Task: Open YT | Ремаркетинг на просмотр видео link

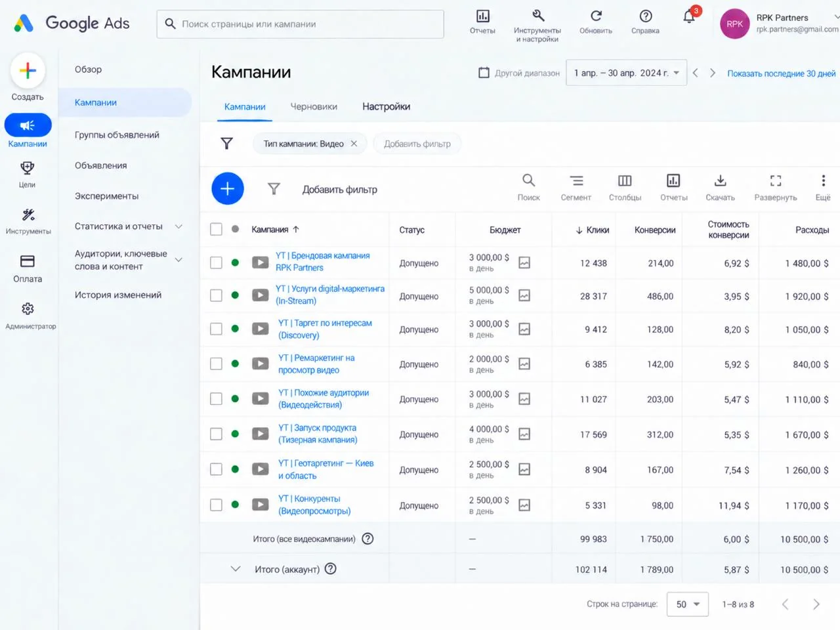Action: (316, 364)
